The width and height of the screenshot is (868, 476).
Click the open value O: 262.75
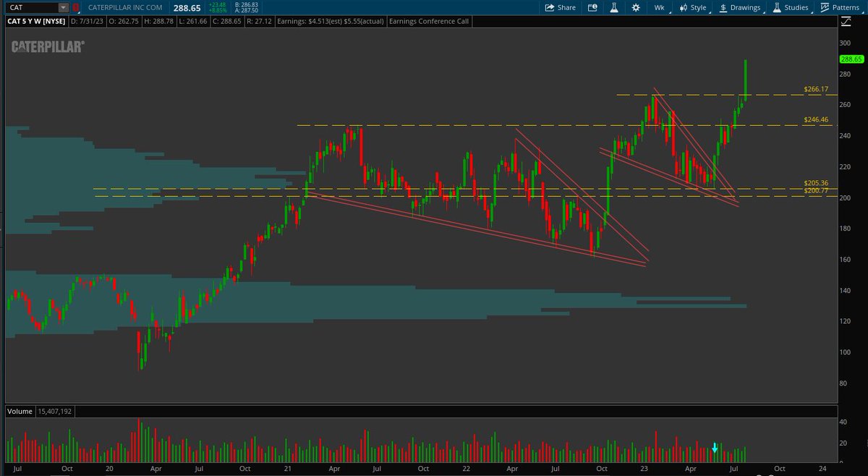[x=124, y=22]
